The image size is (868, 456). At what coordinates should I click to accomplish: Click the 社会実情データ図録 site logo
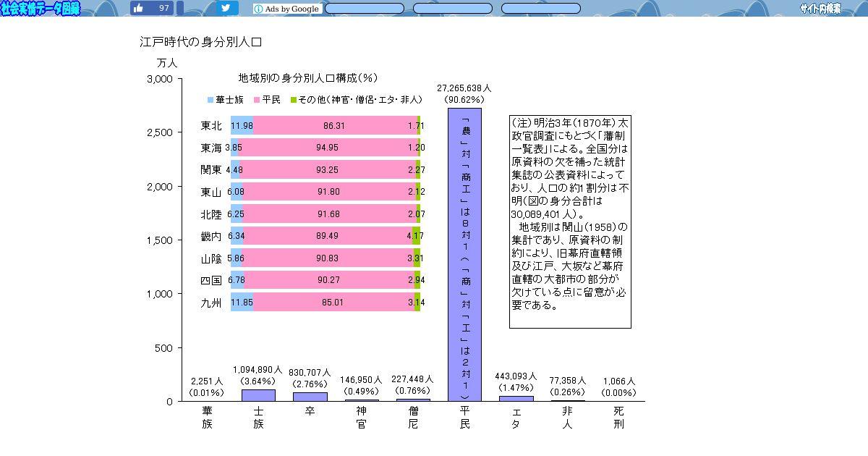[x=40, y=9]
